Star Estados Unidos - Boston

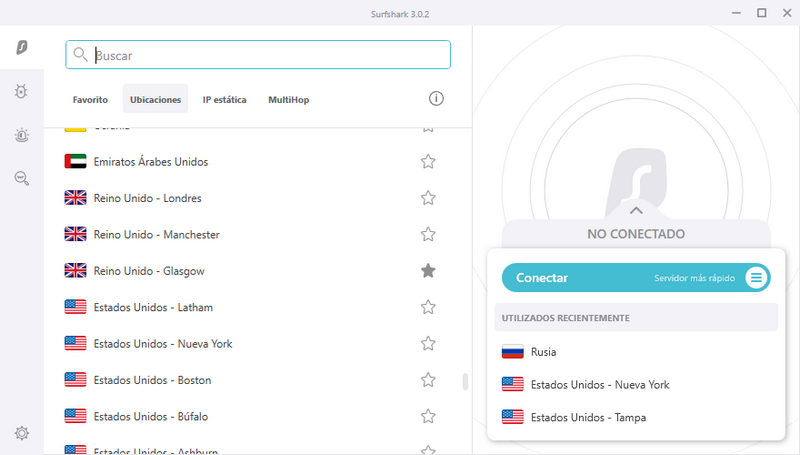(x=428, y=380)
